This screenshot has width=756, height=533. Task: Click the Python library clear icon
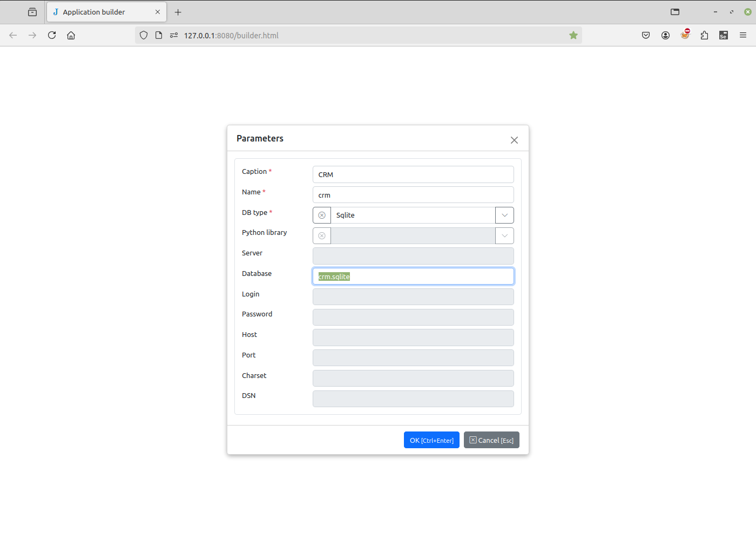[x=322, y=236]
